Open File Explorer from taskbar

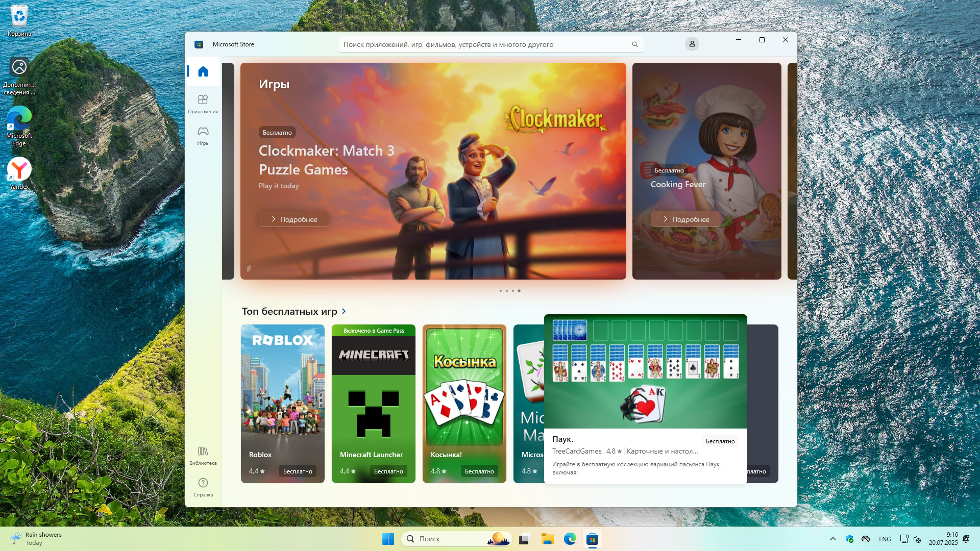click(x=548, y=539)
